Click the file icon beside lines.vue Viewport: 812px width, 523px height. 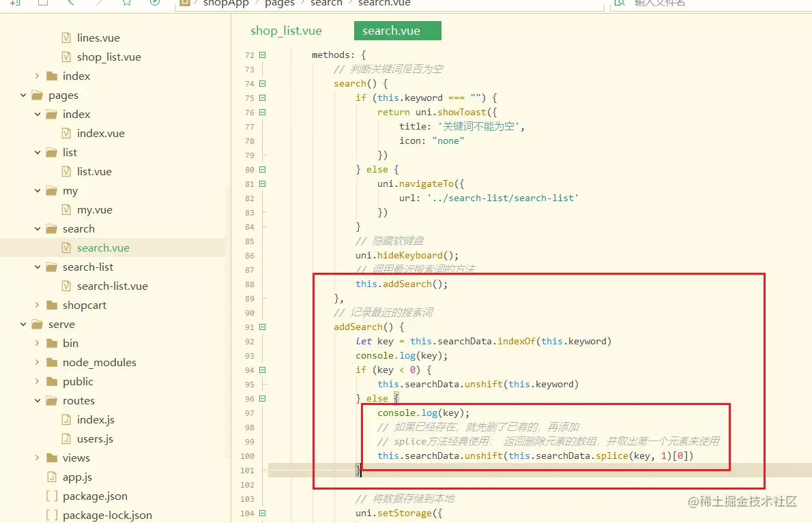[x=66, y=38]
